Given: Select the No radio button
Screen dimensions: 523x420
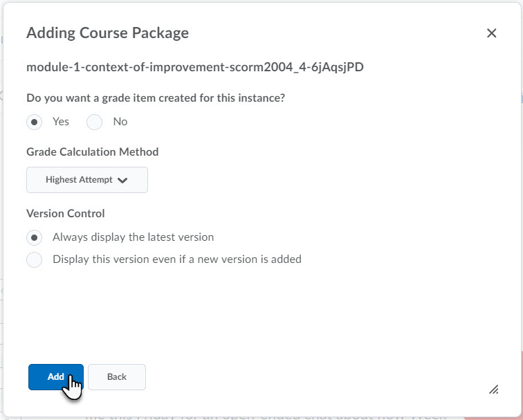Looking at the screenshot, I should click(x=94, y=122).
